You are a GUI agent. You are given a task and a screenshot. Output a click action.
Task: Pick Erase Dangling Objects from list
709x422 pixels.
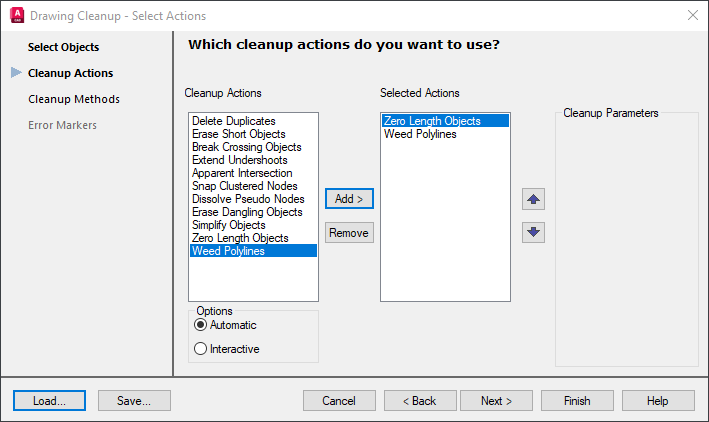pyautogui.click(x=247, y=212)
